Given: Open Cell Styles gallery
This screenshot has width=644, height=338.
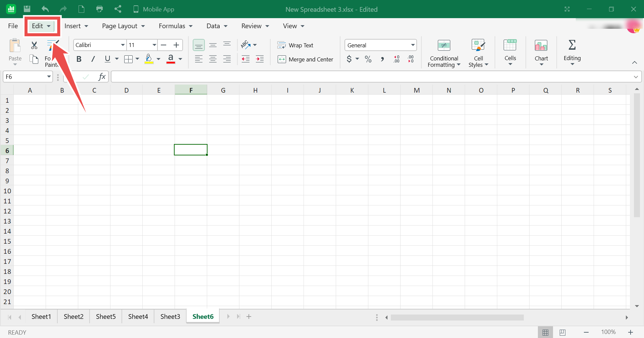Looking at the screenshot, I should click(478, 53).
